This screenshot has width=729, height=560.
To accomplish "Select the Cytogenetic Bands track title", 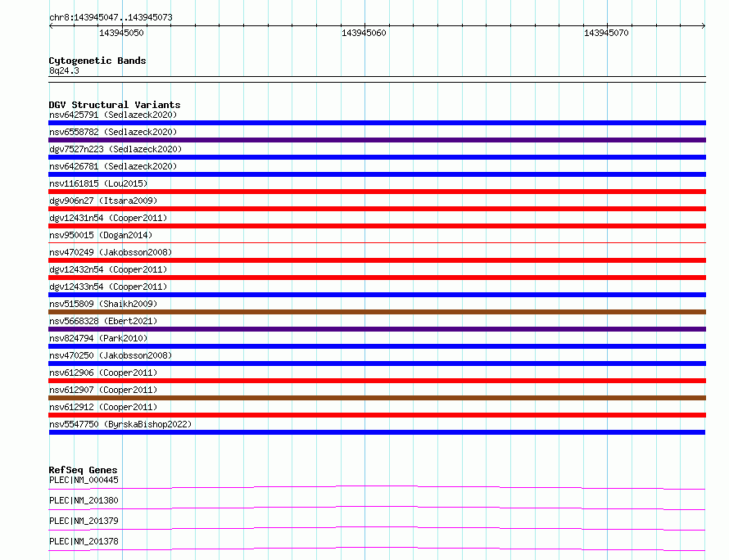I will point(97,61).
